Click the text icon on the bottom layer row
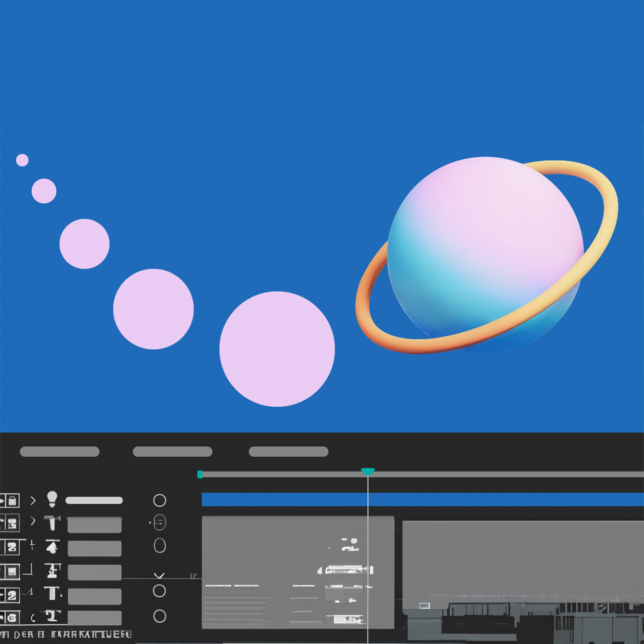Screen dimensions: 644x644 [52, 616]
